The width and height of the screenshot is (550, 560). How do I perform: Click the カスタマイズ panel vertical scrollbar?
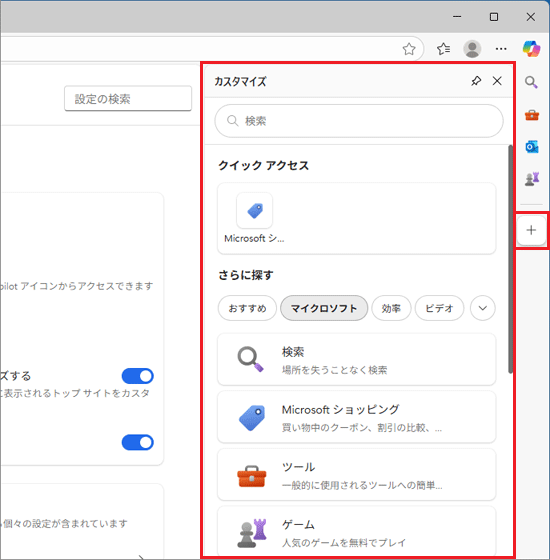pyautogui.click(x=510, y=259)
